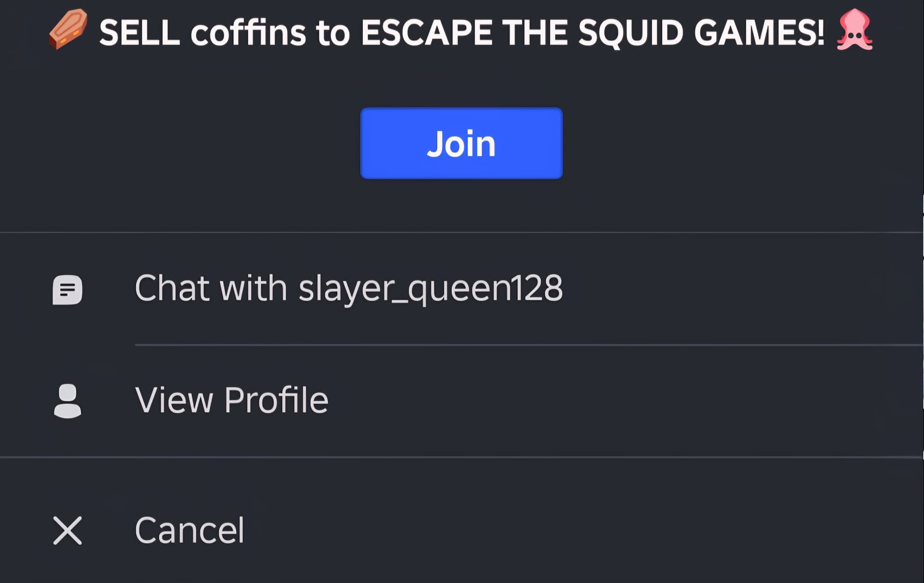Dismiss the sheet with the cross icon
The width and height of the screenshot is (924, 583).
67,531
